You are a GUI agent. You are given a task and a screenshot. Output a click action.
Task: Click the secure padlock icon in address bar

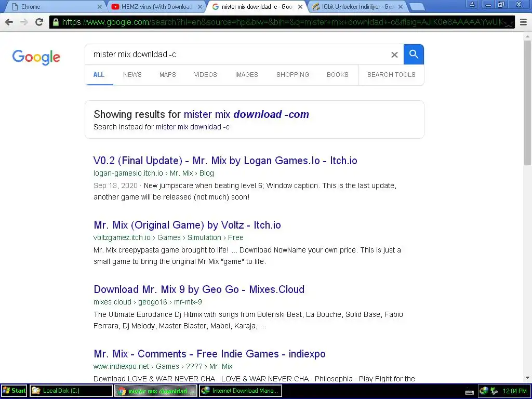coord(56,23)
